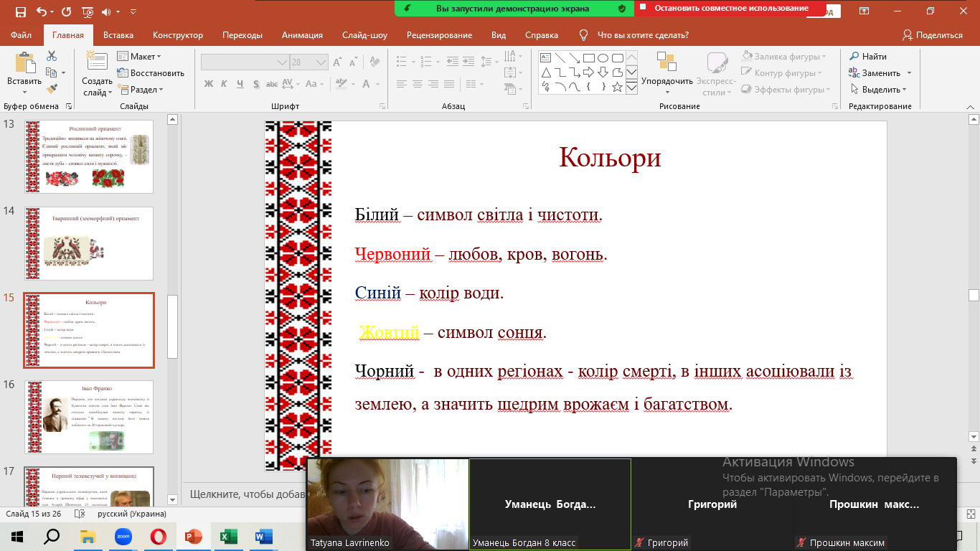The image size is (980, 551).
Task: Select slide 14 thumbnail Тваринний орнамент
Action: (x=89, y=243)
